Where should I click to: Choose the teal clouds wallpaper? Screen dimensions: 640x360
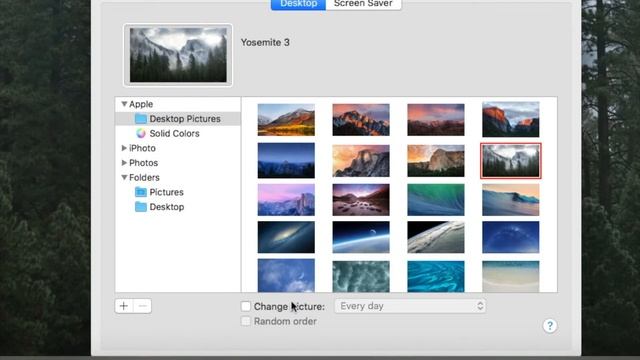pyautogui.click(x=361, y=276)
